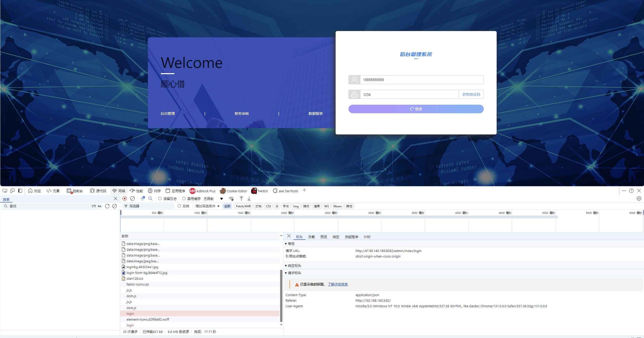Image resolution: width=644 pixels, height=338 pixels.
Task: Open DevTools help icon
Action: tap(631, 191)
